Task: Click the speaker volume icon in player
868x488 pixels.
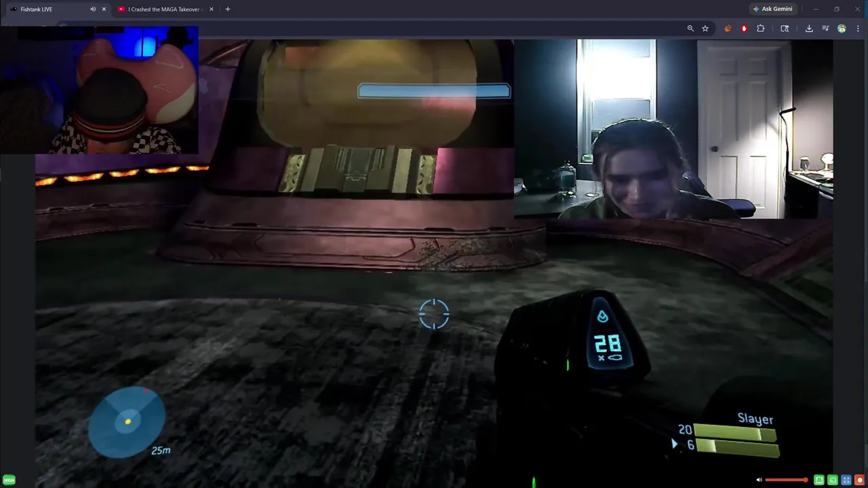Action: 759,480
